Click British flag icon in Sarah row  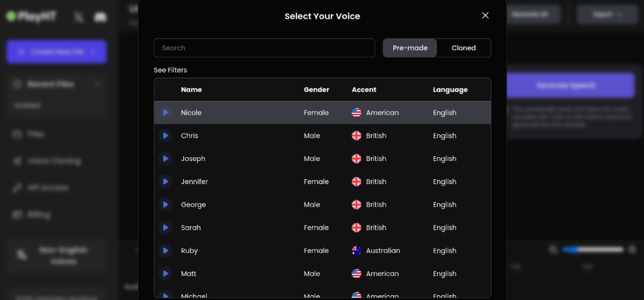click(356, 228)
